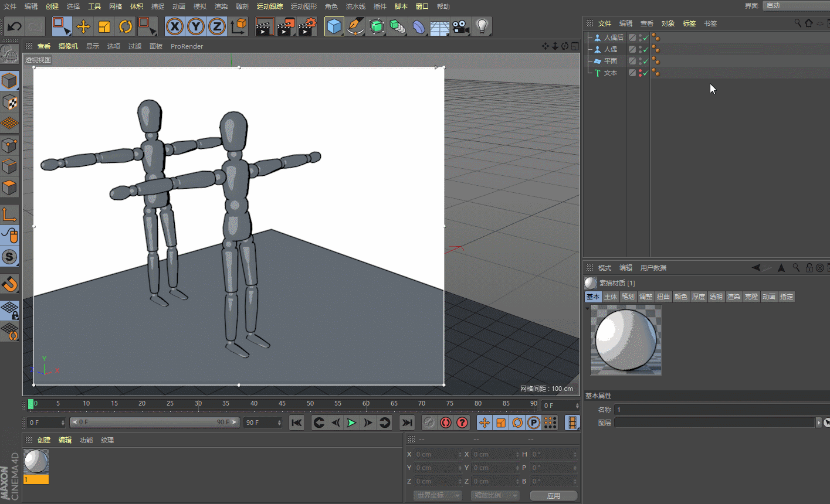Screen dimensions: 830x504
Task: Open the 界面 layout dropdown 启动
Action: [795, 5]
